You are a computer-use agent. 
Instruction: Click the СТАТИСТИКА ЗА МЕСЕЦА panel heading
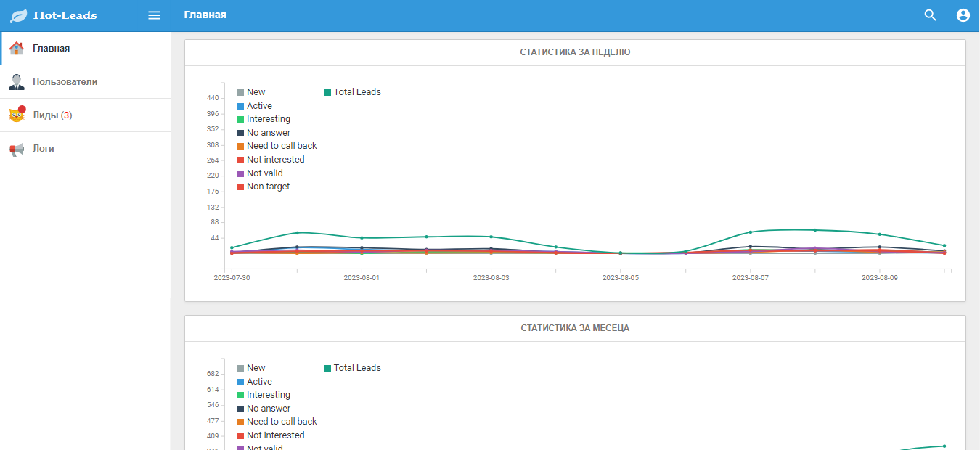[575, 328]
